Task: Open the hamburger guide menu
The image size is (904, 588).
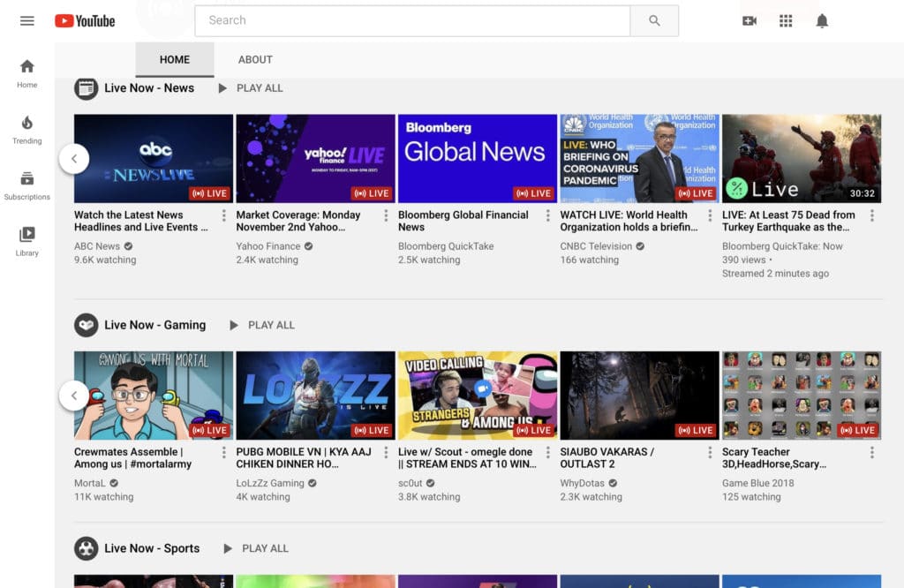Action: point(27,21)
